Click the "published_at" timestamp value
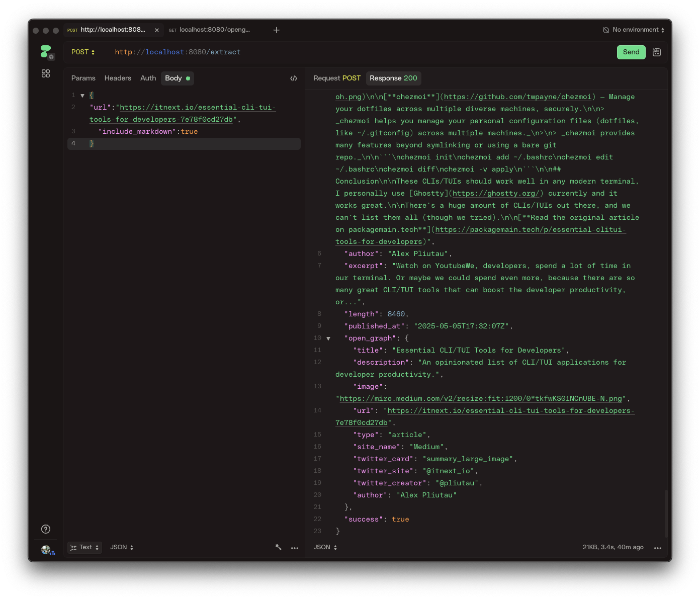This screenshot has width=700, height=599. 461,326
